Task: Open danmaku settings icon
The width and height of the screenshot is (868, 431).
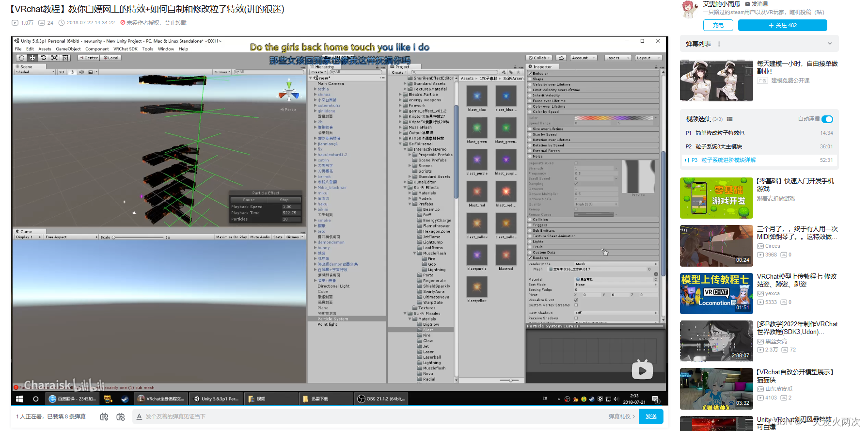Action: [121, 416]
